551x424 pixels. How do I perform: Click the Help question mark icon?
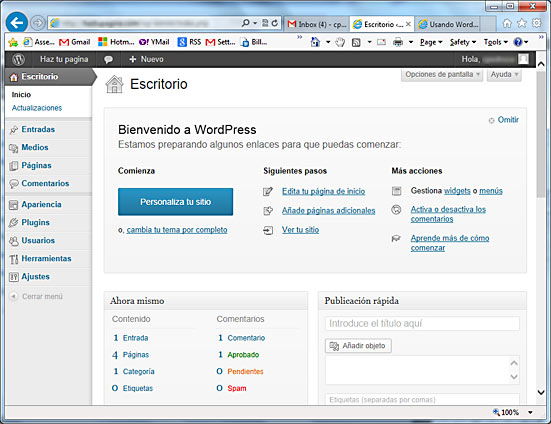click(518, 43)
